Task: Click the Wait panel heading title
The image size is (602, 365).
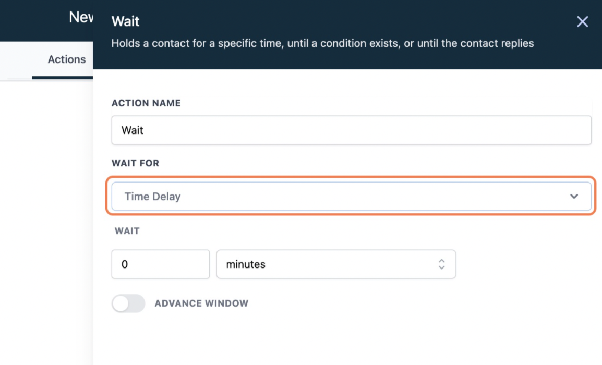Action: coord(126,21)
